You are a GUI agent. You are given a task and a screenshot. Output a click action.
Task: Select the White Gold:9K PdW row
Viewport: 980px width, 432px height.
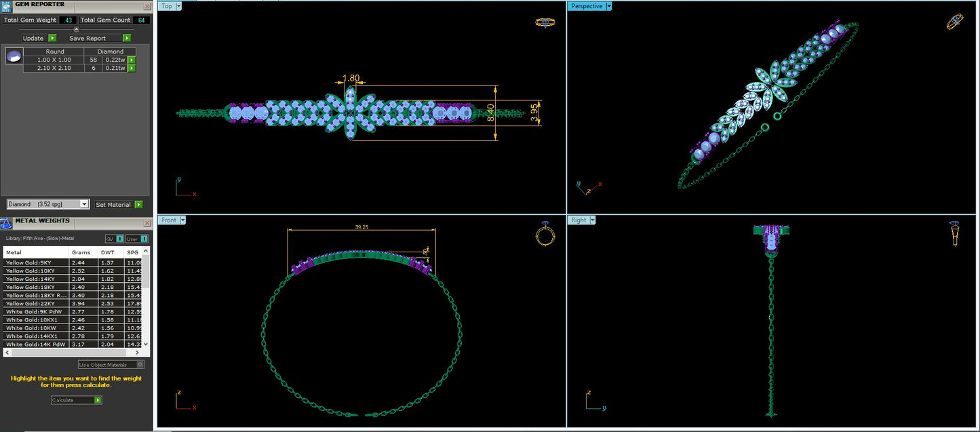click(73, 311)
